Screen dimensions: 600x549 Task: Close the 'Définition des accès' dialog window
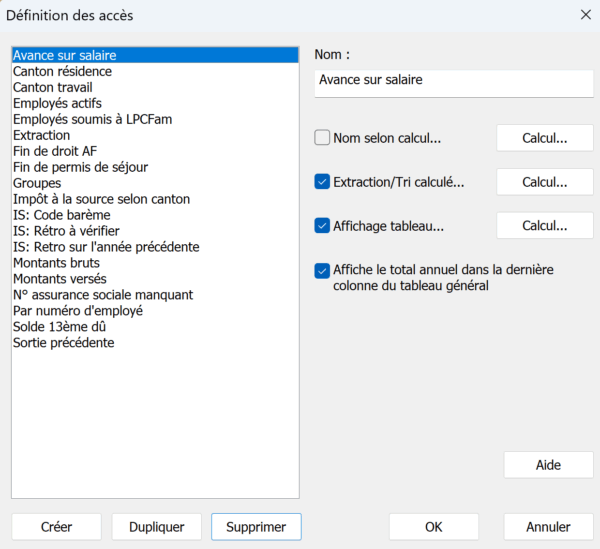[585, 15]
